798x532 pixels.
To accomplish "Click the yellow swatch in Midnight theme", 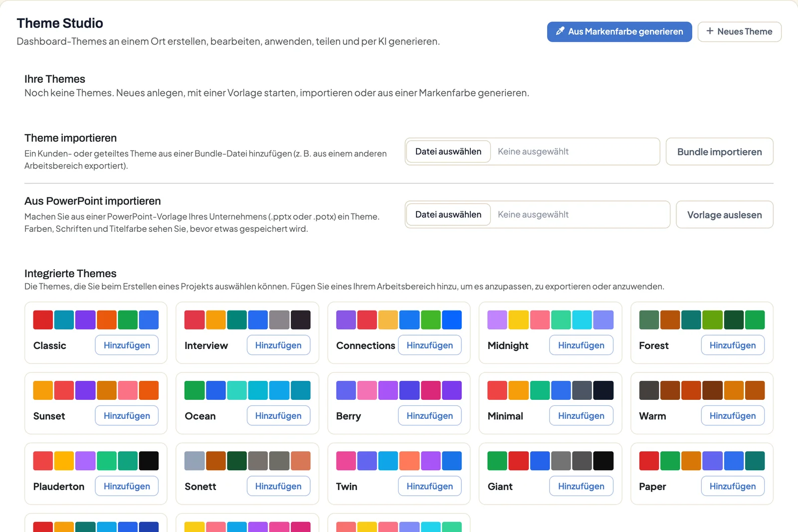I will [x=519, y=320].
